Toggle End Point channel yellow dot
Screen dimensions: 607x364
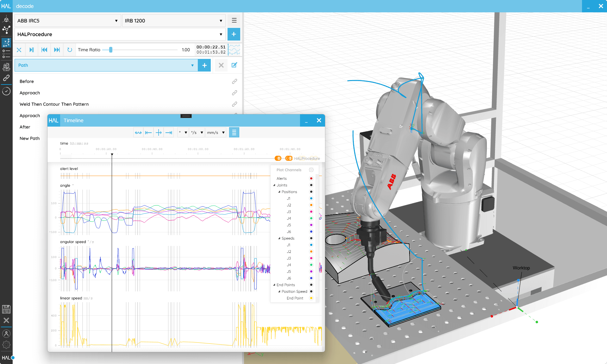click(311, 298)
